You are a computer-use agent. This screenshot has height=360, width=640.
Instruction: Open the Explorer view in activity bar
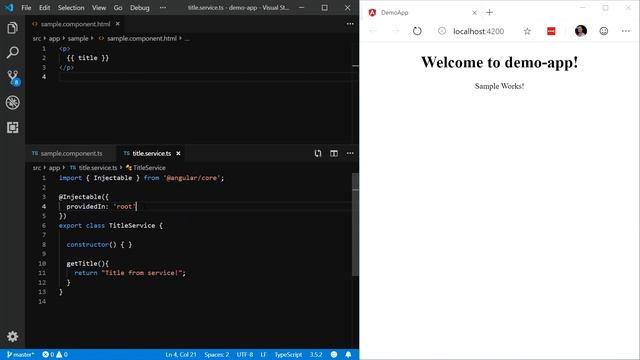pos(12,28)
